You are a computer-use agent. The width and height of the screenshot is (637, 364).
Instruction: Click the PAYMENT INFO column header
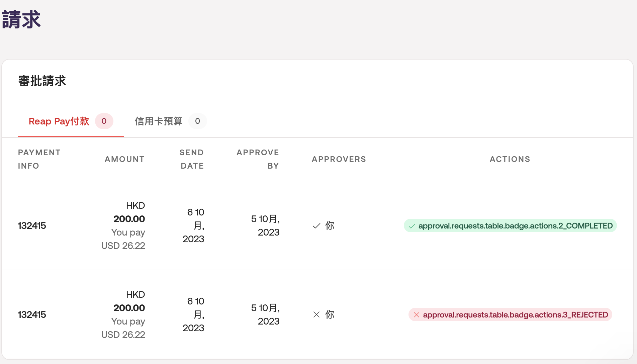pos(39,159)
